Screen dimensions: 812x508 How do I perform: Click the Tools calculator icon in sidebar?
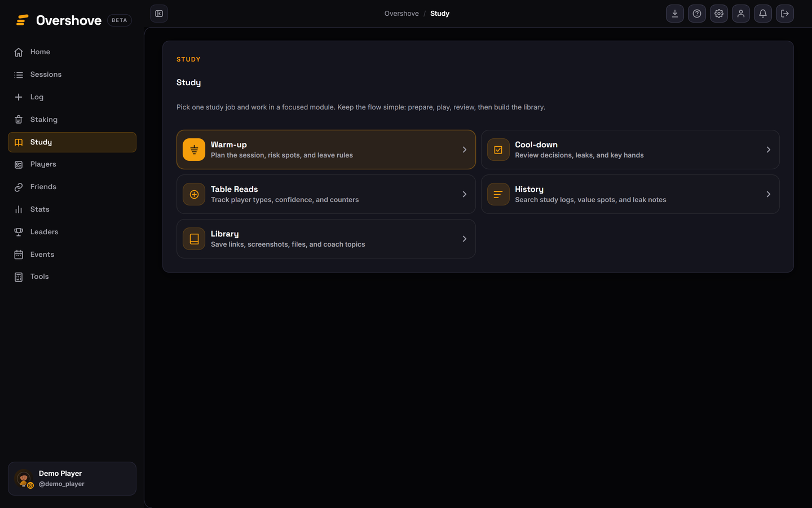tap(19, 277)
